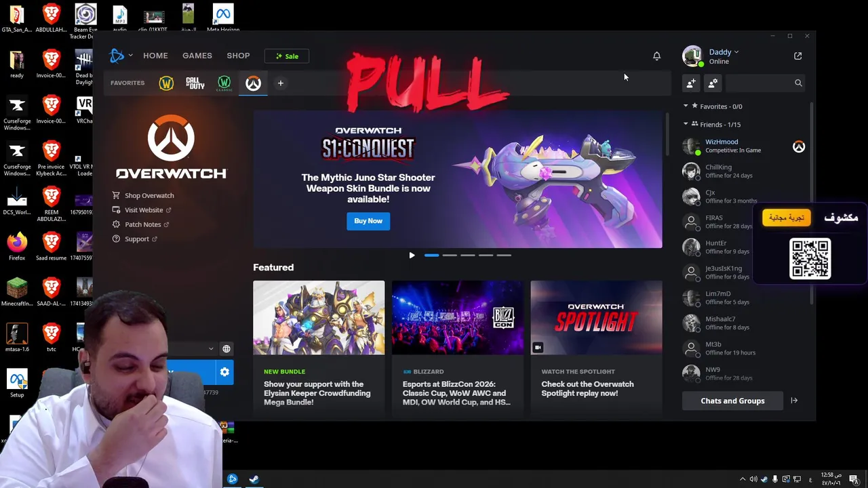Open notifications bell
This screenshot has width=868, height=488.
656,56
